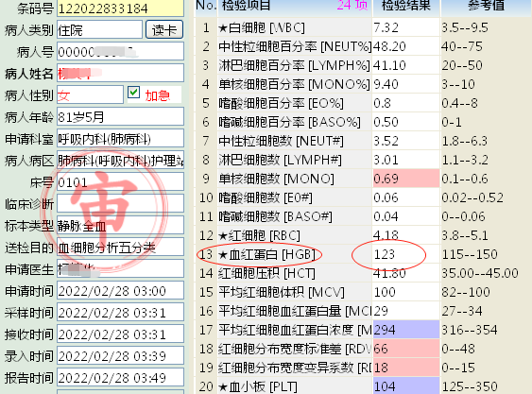Click the 读卡 button
The height and width of the screenshot is (394, 532).
pyautogui.click(x=164, y=30)
